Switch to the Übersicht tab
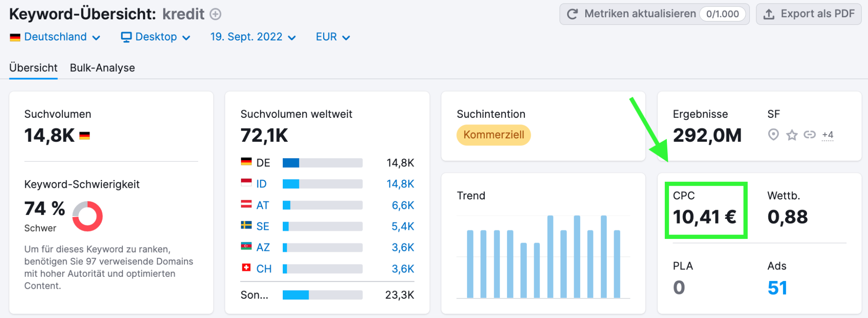Image resolution: width=868 pixels, height=318 pixels. tap(33, 68)
